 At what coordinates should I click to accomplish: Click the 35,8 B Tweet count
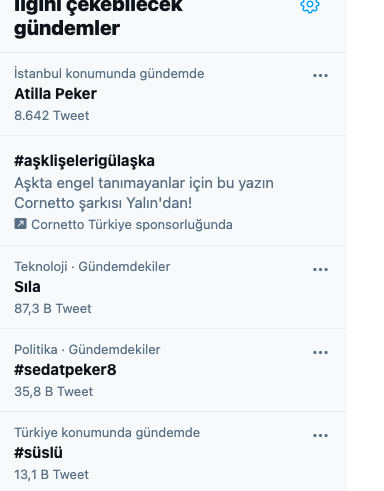[54, 392]
